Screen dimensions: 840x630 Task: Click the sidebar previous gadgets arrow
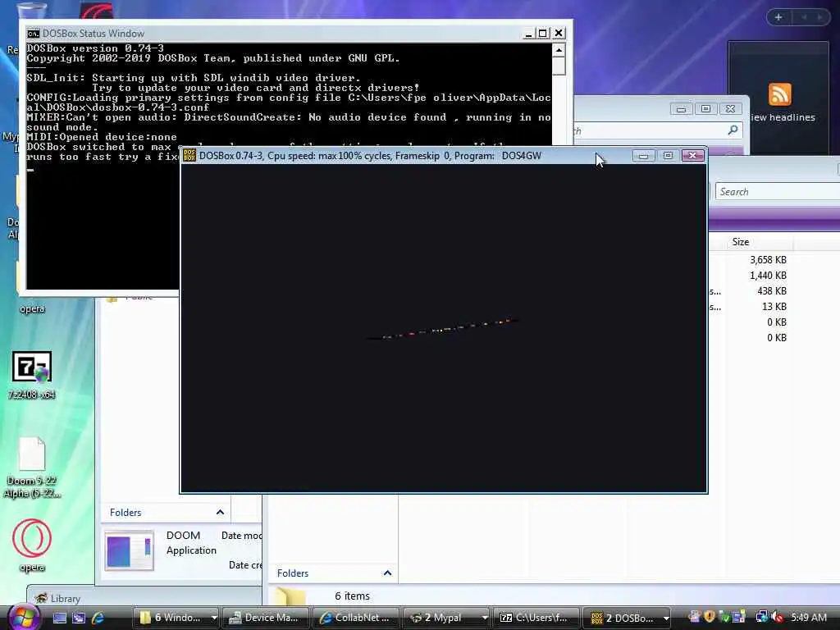click(x=804, y=17)
